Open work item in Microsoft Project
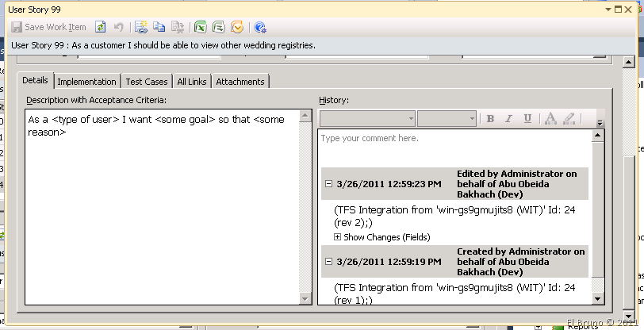The image size is (644, 330). (x=218, y=27)
